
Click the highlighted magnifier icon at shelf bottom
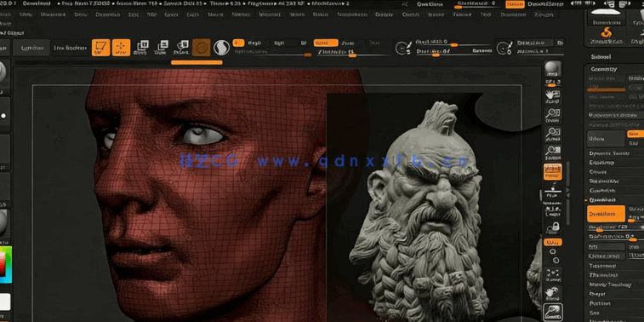pos(553,312)
